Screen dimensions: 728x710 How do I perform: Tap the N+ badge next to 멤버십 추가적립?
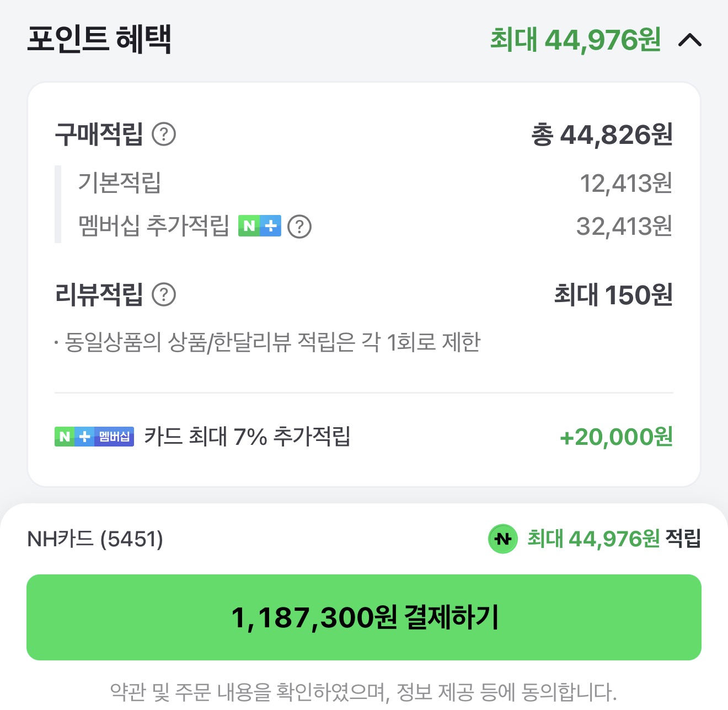pos(259,226)
